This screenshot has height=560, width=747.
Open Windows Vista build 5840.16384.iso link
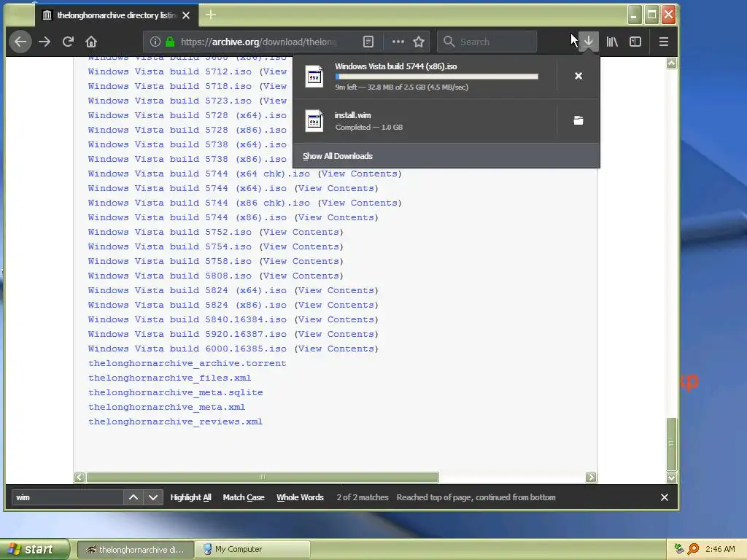tap(187, 319)
